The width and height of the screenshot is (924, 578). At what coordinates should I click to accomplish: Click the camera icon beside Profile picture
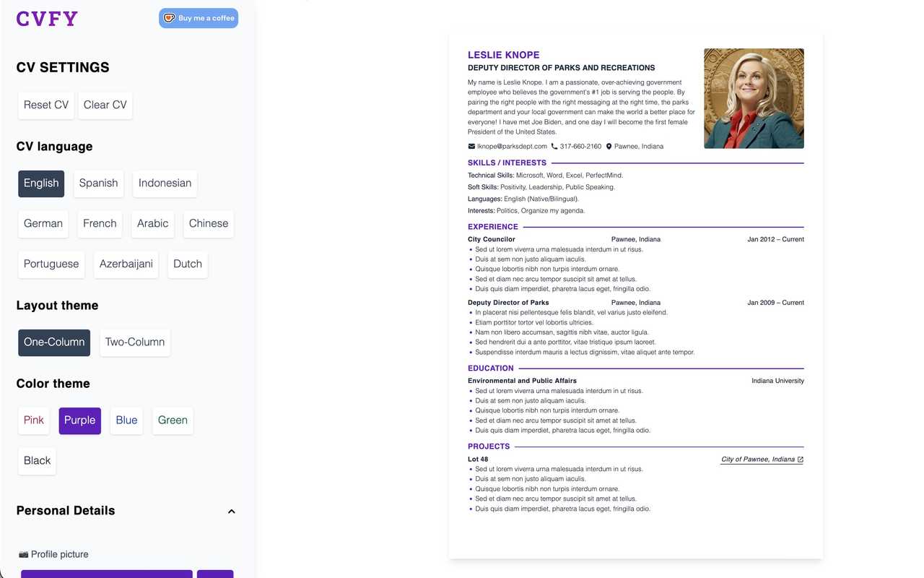[23, 554]
